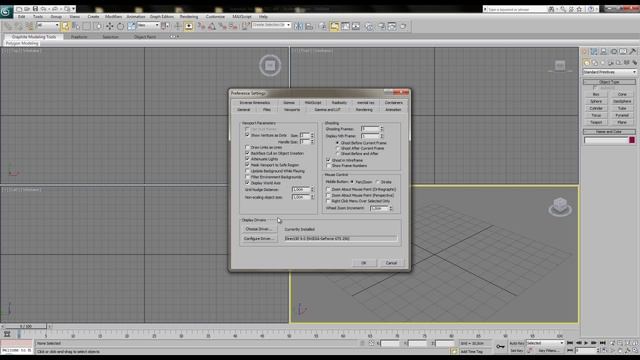Click Cancel in Preference Settings
Image resolution: width=640 pixels, height=360 pixels.
pyautogui.click(x=391, y=263)
